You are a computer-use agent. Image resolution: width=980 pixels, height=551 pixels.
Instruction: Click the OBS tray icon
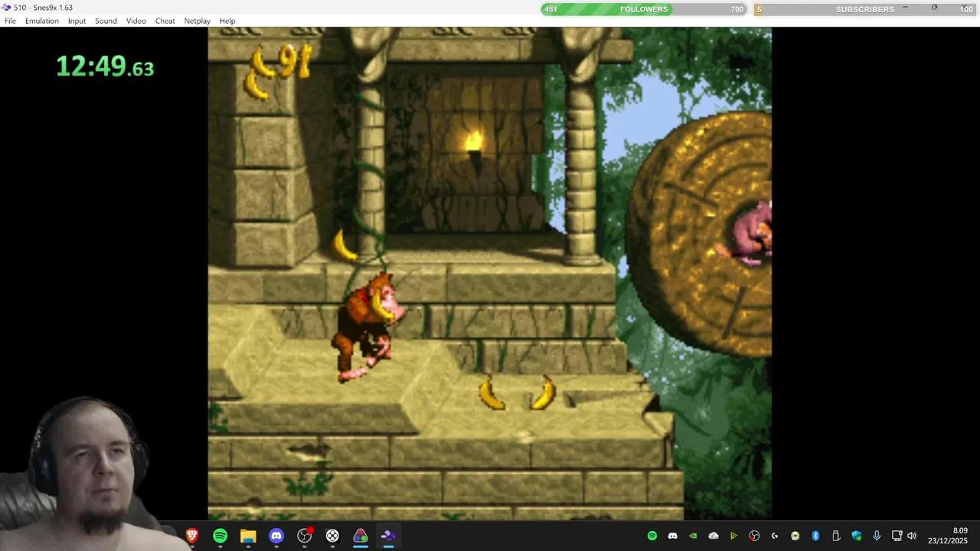point(754,536)
